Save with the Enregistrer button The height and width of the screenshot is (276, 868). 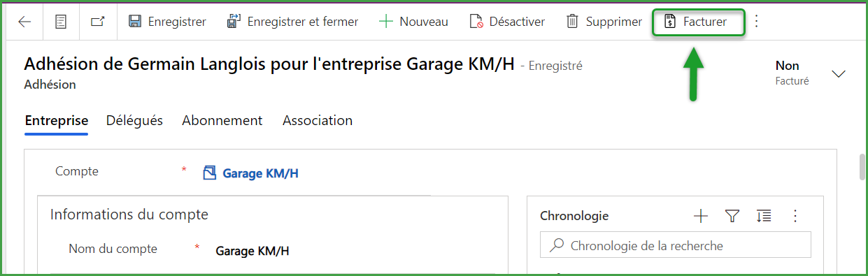(x=167, y=22)
